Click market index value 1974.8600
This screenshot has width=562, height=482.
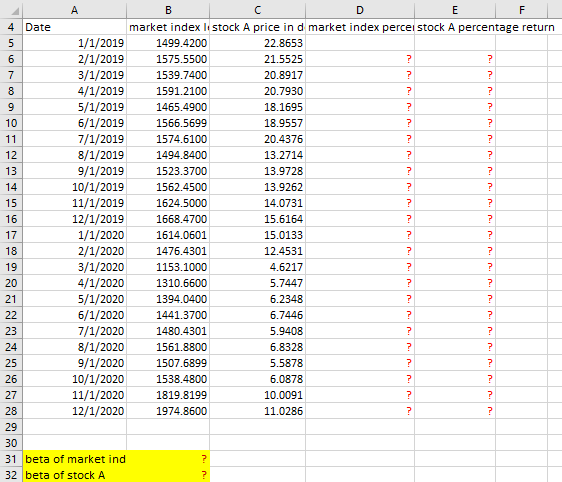pos(168,411)
